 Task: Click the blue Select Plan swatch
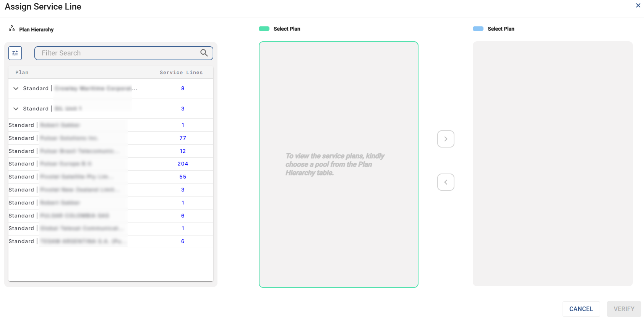(478, 29)
